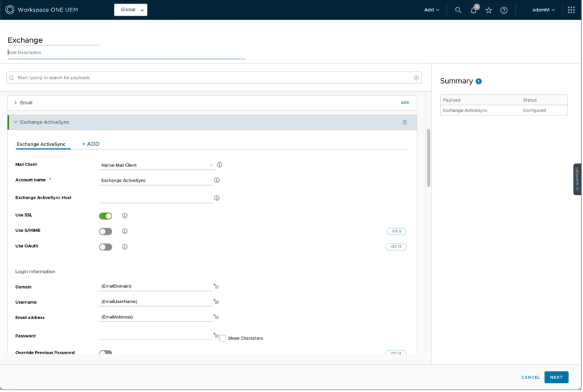
Task: Click the favorites star icon
Action: click(x=488, y=10)
